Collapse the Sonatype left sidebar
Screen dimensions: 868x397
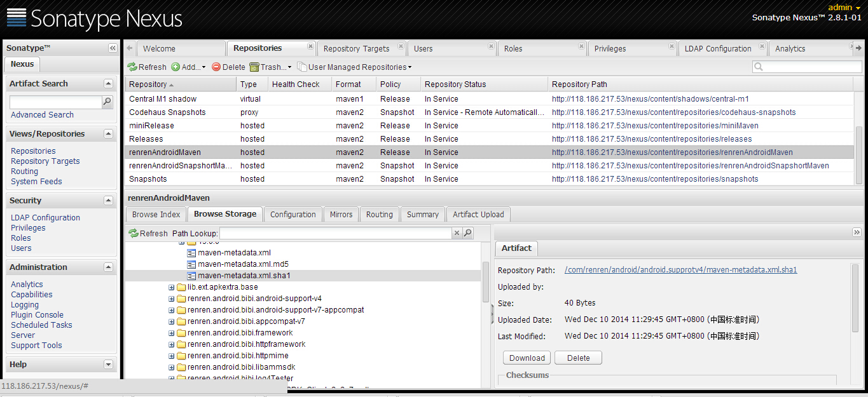(x=113, y=48)
